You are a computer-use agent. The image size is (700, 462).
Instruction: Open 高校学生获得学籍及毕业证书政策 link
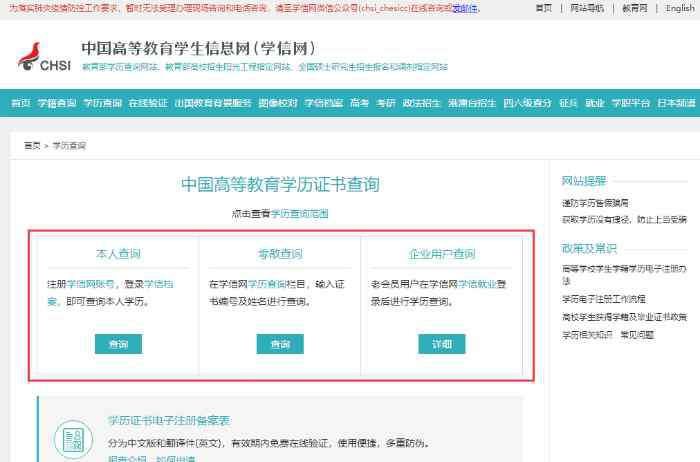pyautogui.click(x=624, y=317)
